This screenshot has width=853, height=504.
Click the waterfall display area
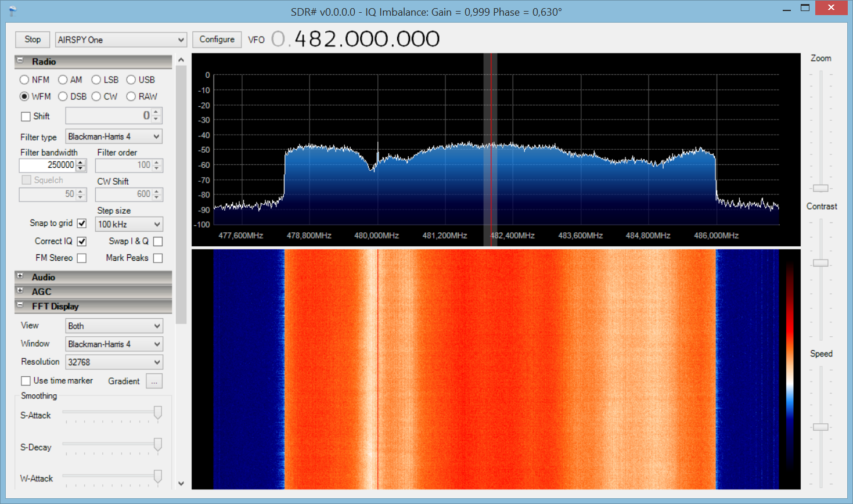(496, 369)
